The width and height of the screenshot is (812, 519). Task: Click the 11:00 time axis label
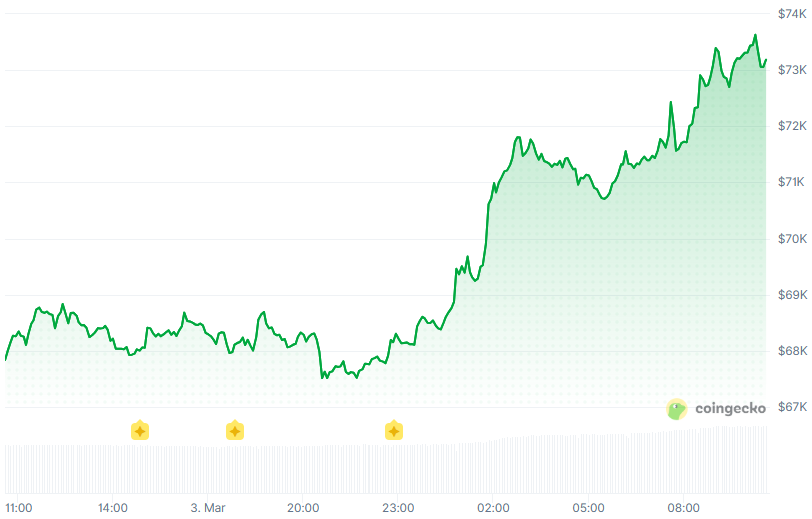click(x=18, y=508)
